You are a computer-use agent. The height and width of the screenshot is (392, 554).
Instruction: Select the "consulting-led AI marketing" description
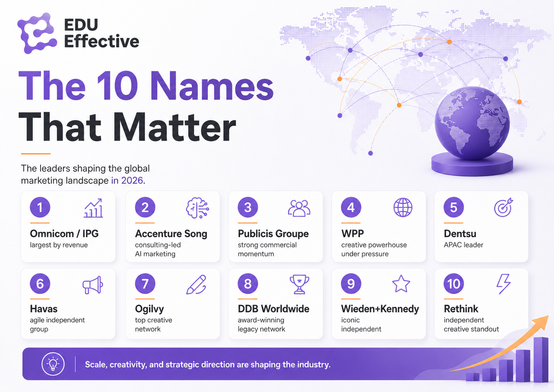coord(158,249)
